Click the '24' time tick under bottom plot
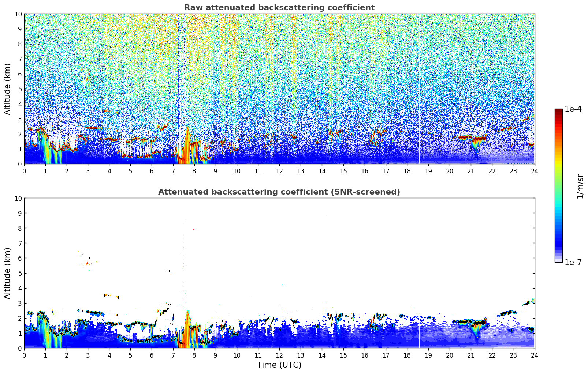 coord(535,355)
